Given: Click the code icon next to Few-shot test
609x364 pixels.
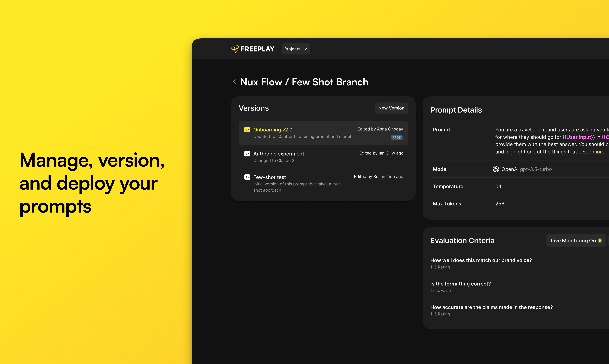Looking at the screenshot, I should pyautogui.click(x=247, y=177).
